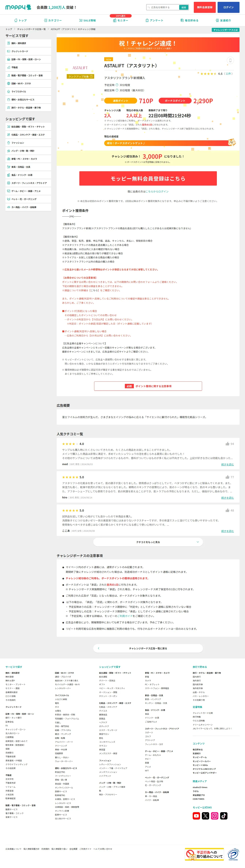Select ファッション in the sidebar
245x868 pixels.
click(28, 143)
